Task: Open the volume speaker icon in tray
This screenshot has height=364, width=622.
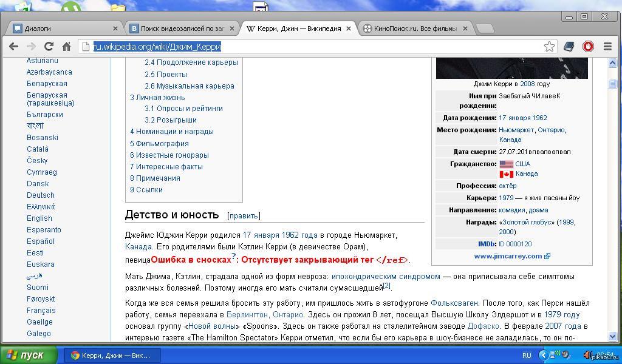Action: (587, 355)
